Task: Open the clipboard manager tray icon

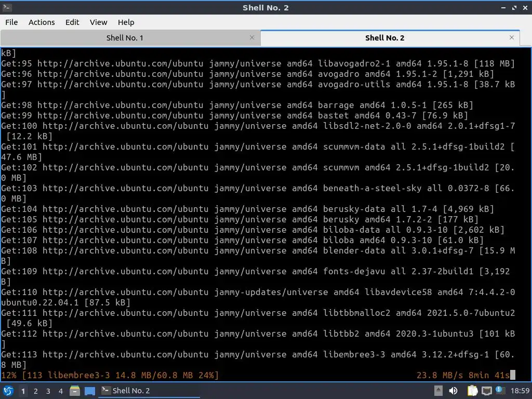Action: (472, 391)
